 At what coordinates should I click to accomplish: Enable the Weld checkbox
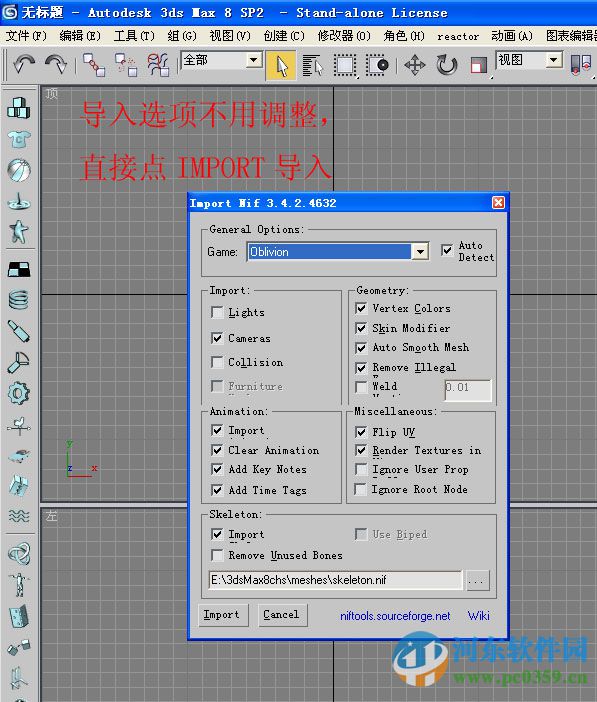click(x=361, y=387)
